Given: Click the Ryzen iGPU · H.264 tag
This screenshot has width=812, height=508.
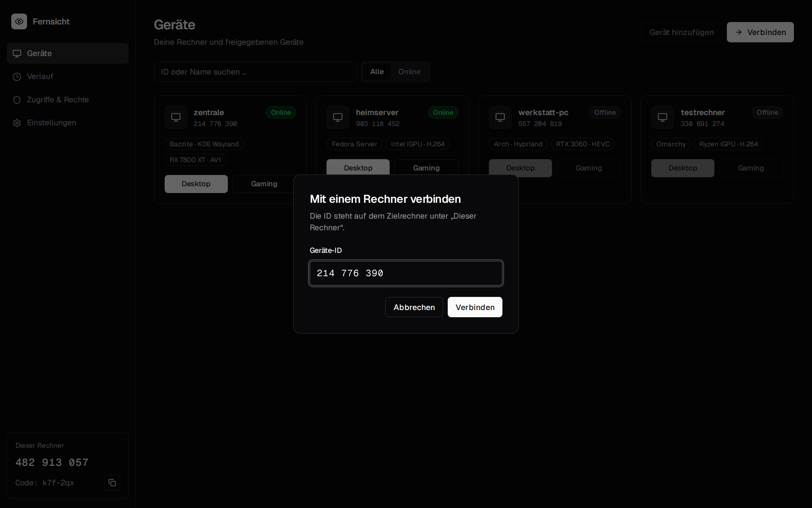Looking at the screenshot, I should click(729, 144).
